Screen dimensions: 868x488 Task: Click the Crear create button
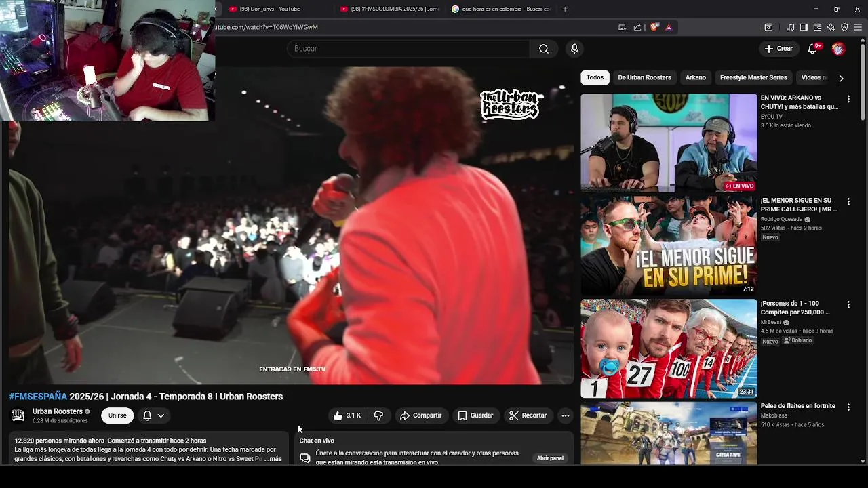(778, 49)
